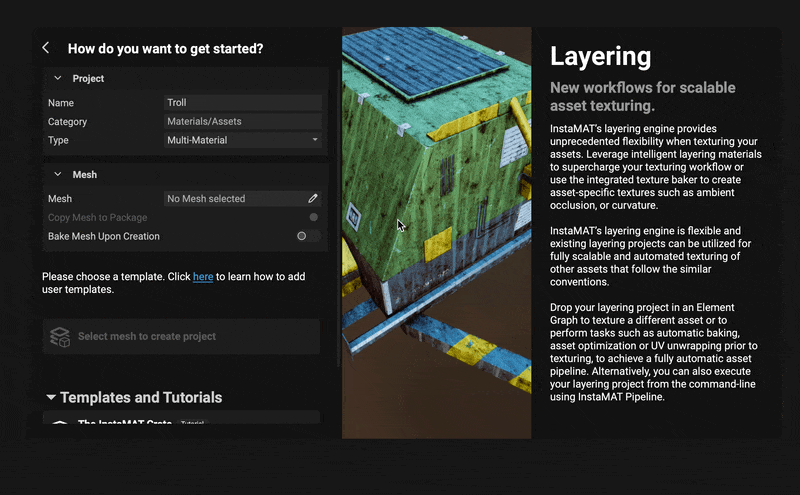Image resolution: width=800 pixels, height=495 pixels.
Task: Click the 'Type' field label
Action: pyautogui.click(x=58, y=140)
